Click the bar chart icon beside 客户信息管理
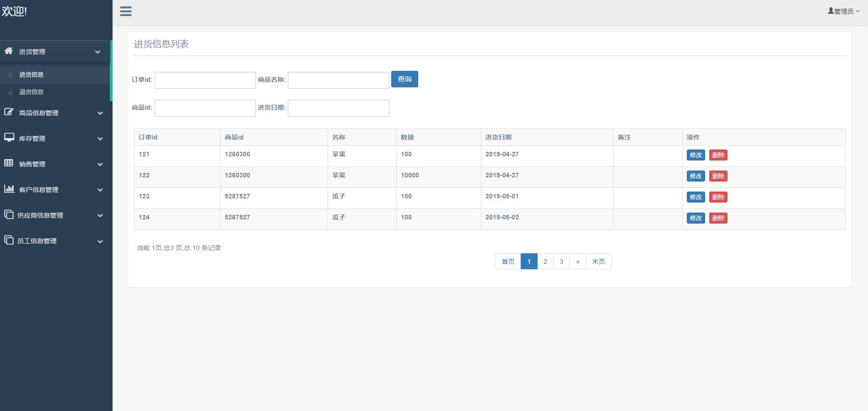 pyautogui.click(x=9, y=189)
